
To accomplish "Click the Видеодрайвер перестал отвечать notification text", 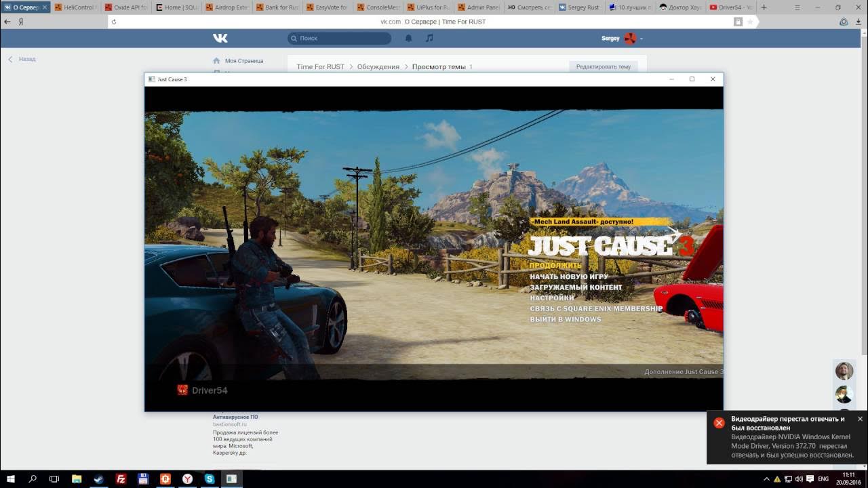I will click(x=788, y=423).
